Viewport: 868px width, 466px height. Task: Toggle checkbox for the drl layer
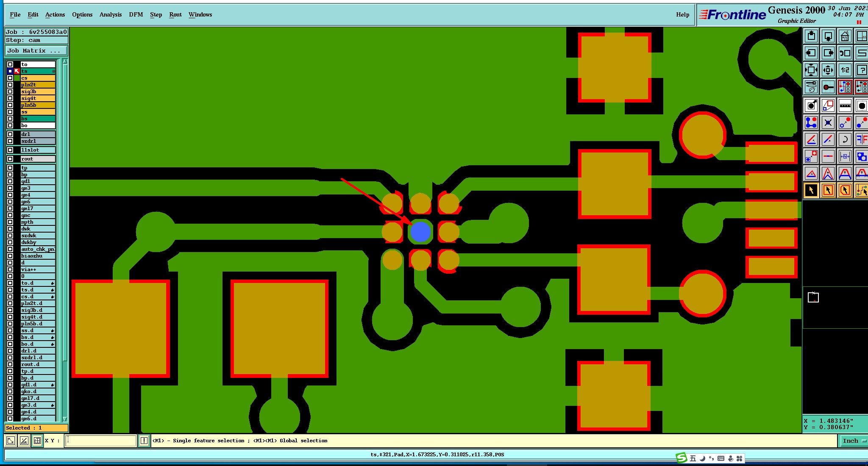click(10, 134)
